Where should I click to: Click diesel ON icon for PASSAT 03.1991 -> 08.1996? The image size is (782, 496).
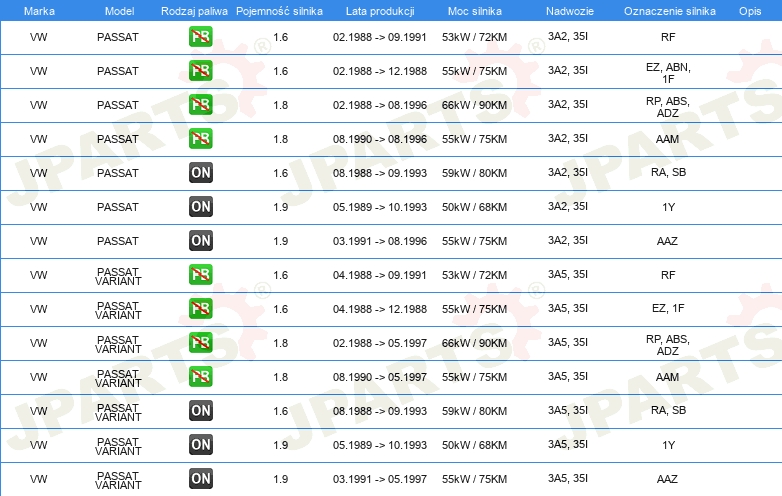(200, 240)
